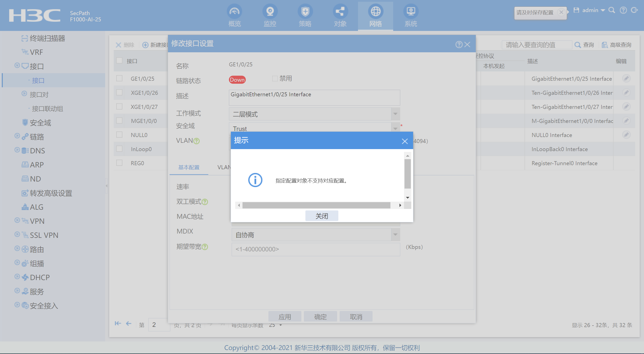Select the NULL0 row checkbox
This screenshot has height=354, width=644.
119,135
